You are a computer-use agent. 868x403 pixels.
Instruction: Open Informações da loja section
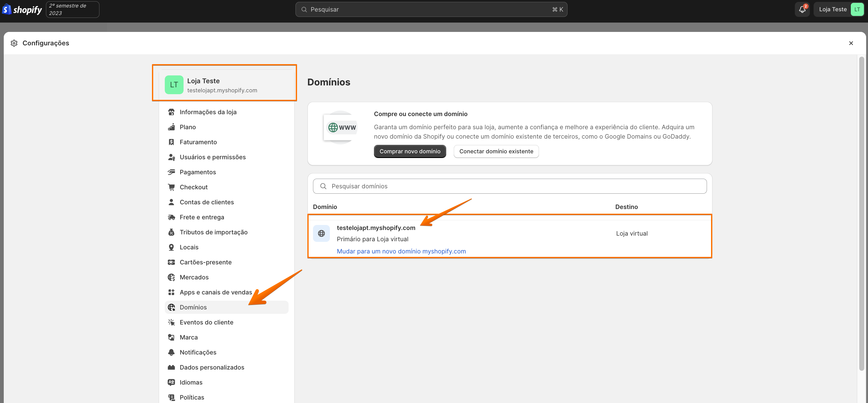coord(208,112)
